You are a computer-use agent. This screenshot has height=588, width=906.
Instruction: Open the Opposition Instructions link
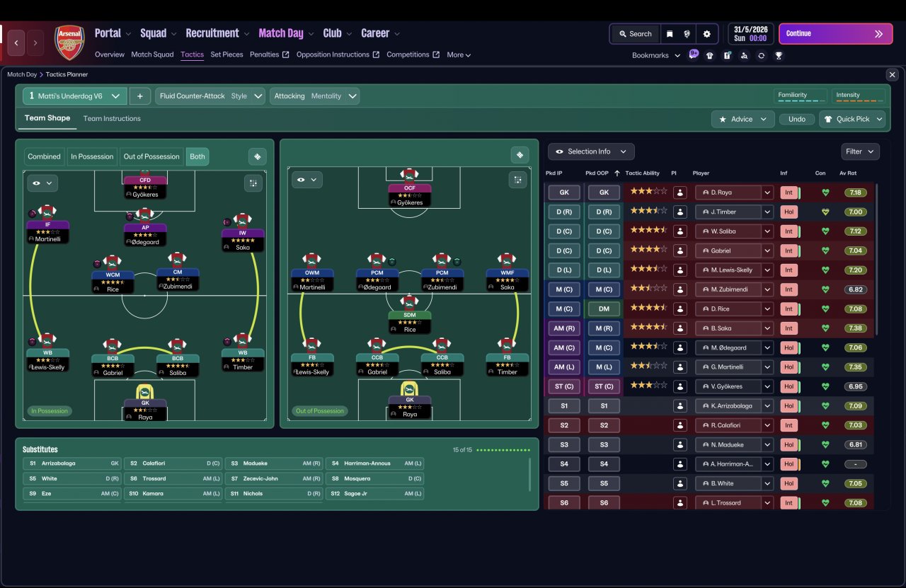tap(338, 54)
